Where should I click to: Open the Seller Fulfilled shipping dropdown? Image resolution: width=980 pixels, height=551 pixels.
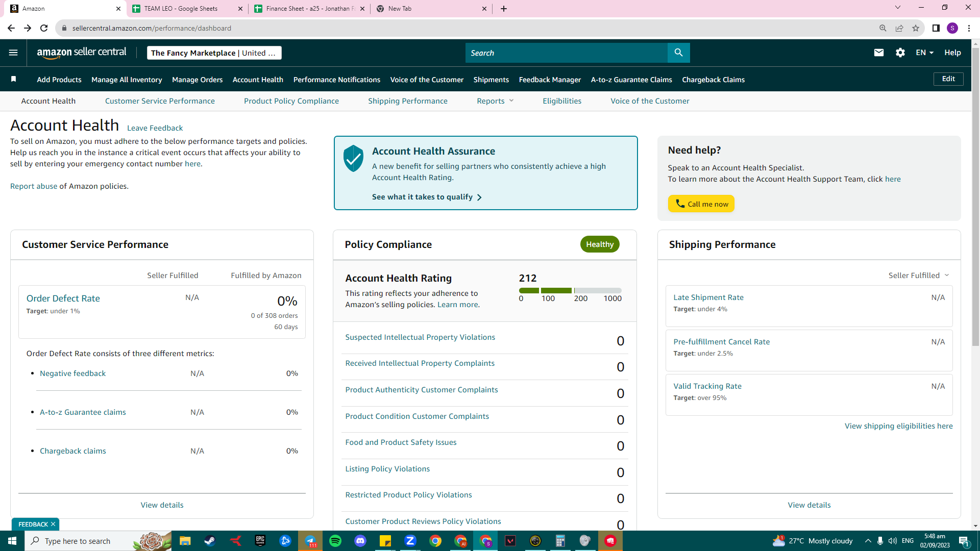918,275
